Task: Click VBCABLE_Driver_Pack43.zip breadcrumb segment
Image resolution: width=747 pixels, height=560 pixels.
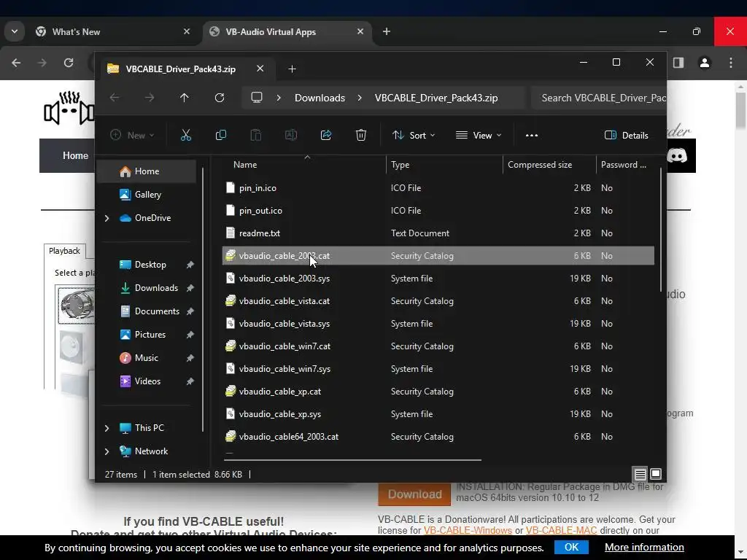Action: 436,98
